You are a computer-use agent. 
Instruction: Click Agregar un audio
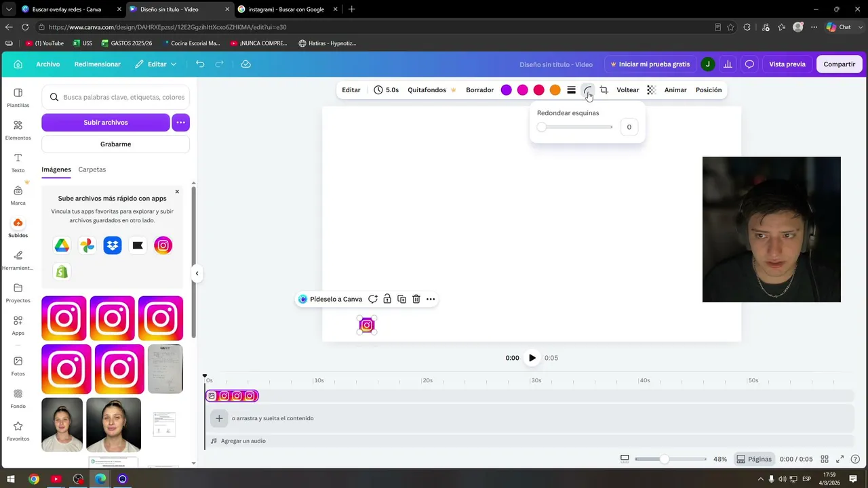(238, 441)
